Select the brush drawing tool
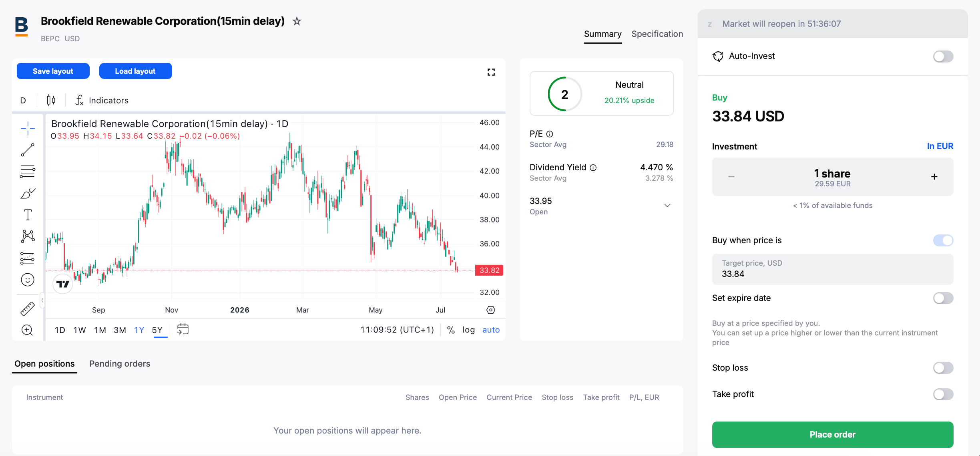 (28, 193)
